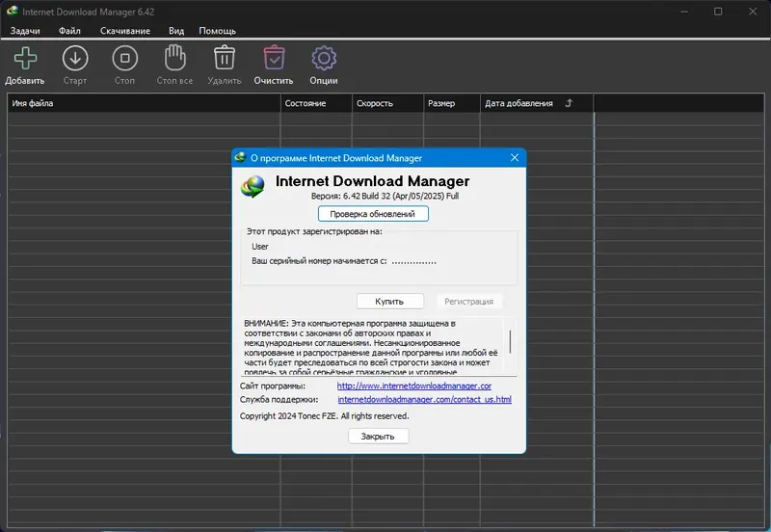The height and width of the screenshot is (532, 771).
Task: Open the Задачи menu
Action: pyautogui.click(x=25, y=31)
